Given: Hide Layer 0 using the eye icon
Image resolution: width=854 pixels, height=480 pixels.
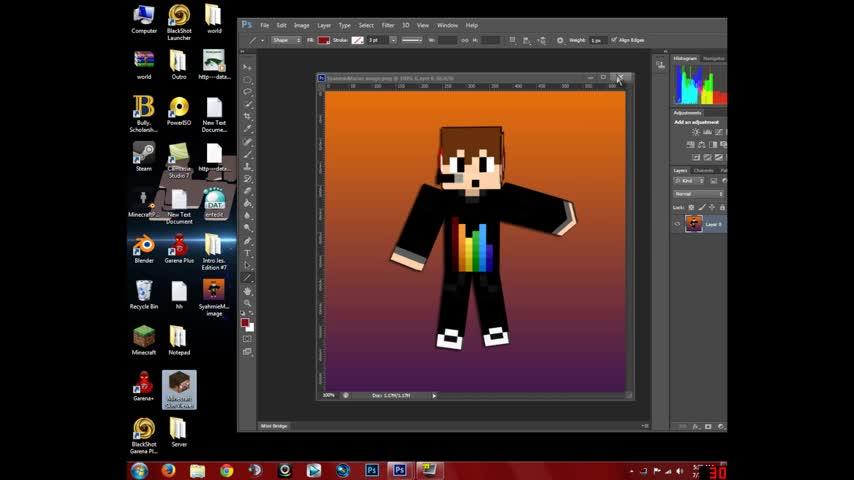Looking at the screenshot, I should pyautogui.click(x=678, y=224).
